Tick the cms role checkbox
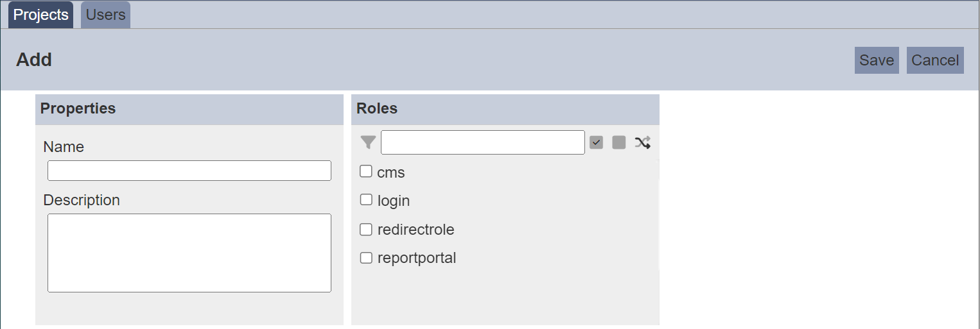The height and width of the screenshot is (329, 980). point(366,171)
